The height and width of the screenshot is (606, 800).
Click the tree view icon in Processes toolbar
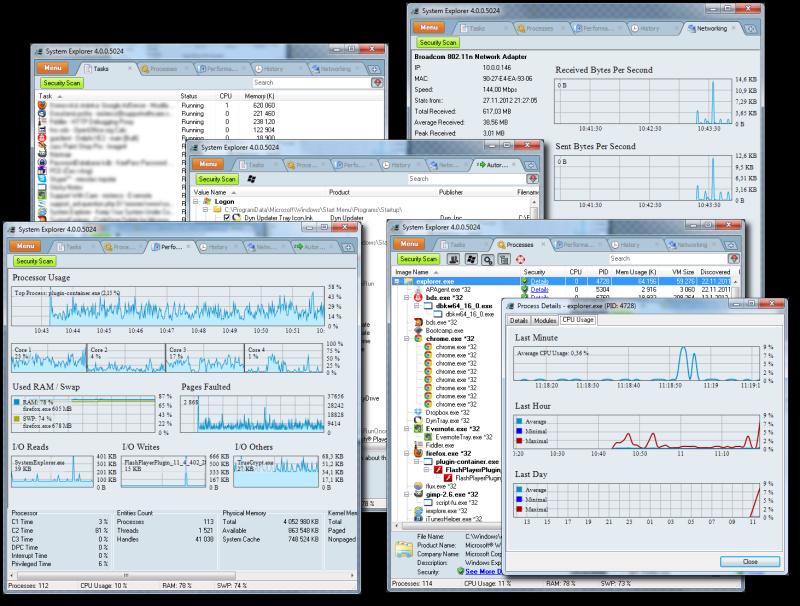point(504,259)
